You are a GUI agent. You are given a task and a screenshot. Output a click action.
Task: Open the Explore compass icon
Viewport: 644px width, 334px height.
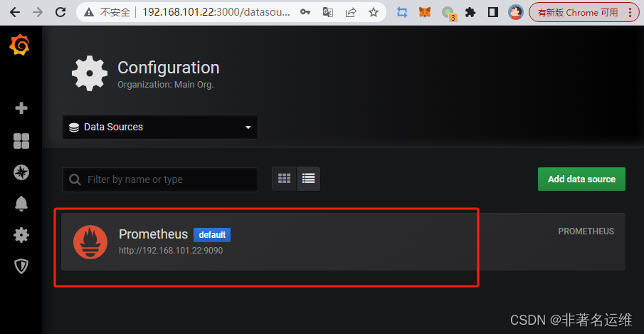tap(21, 172)
